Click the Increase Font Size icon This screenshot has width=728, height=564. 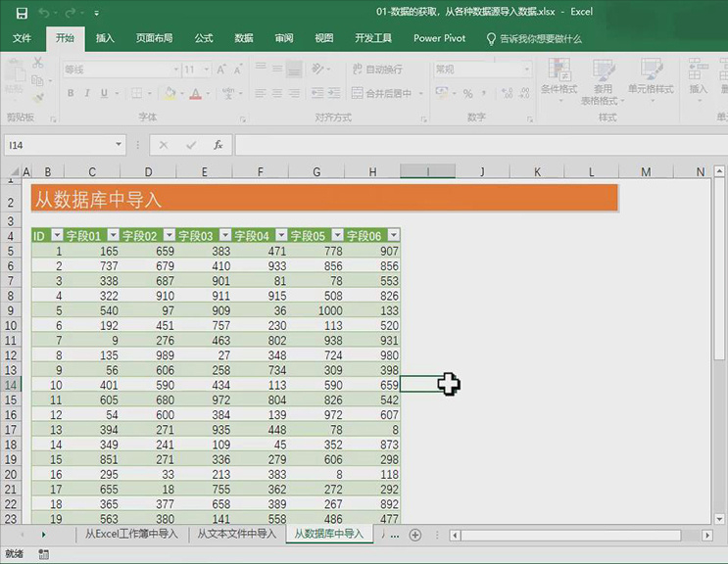(x=221, y=70)
